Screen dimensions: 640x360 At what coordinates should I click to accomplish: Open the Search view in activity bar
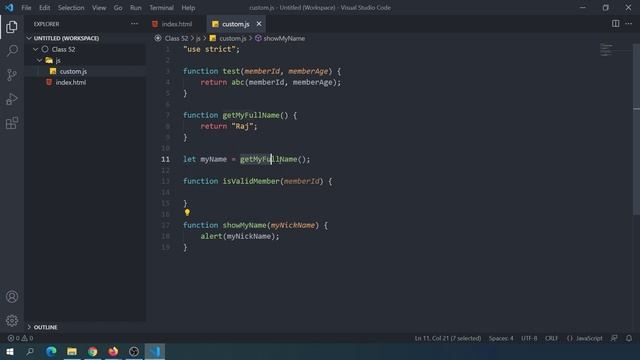[12, 51]
